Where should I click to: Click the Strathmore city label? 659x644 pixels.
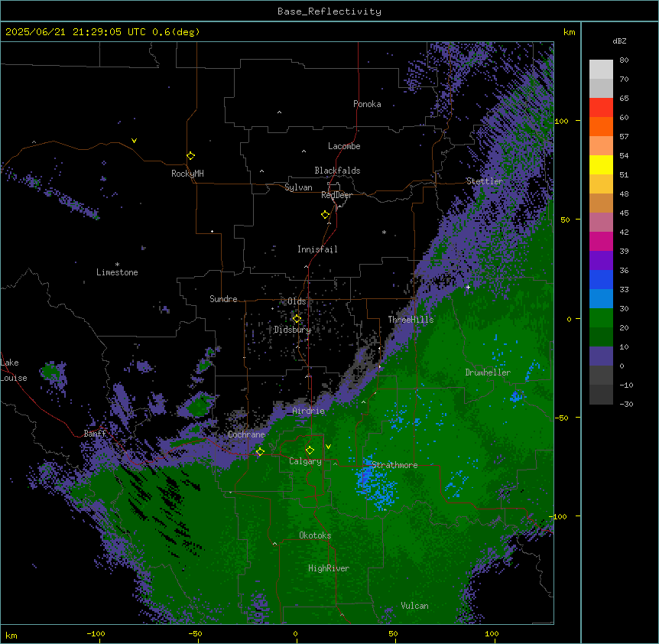point(394,465)
